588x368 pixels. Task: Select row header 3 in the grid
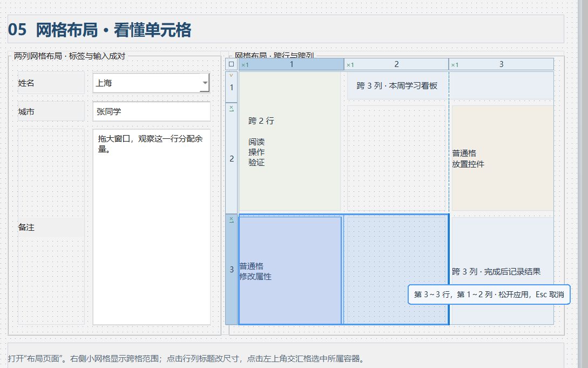click(232, 269)
